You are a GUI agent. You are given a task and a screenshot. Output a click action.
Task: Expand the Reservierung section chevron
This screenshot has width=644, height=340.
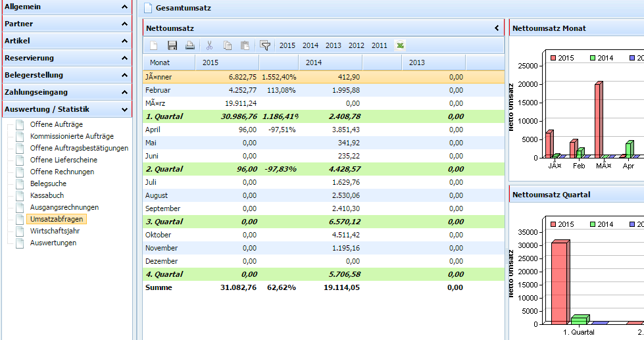point(124,58)
